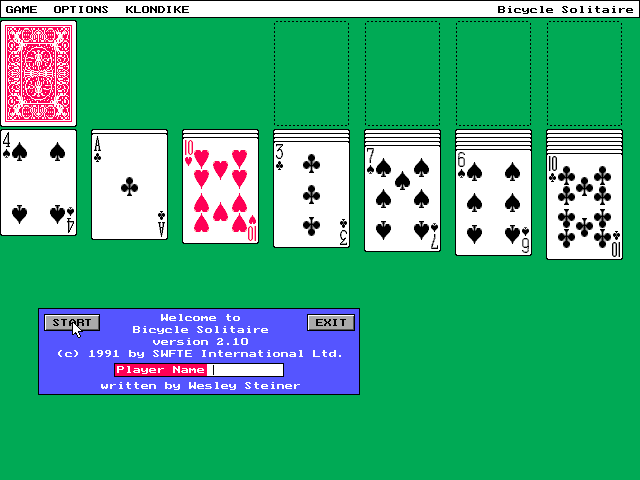Click the fourth empty foundation slot
The image size is (640, 480).
(584, 73)
